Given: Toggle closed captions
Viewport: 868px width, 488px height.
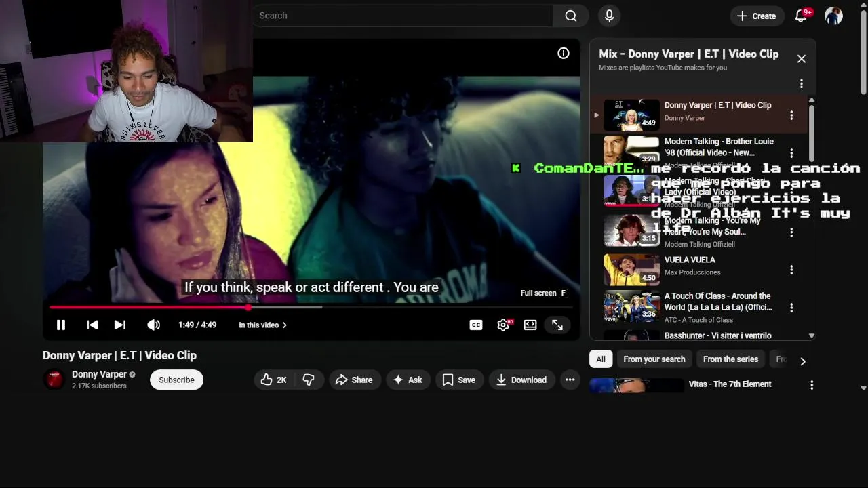Looking at the screenshot, I should pos(476,325).
